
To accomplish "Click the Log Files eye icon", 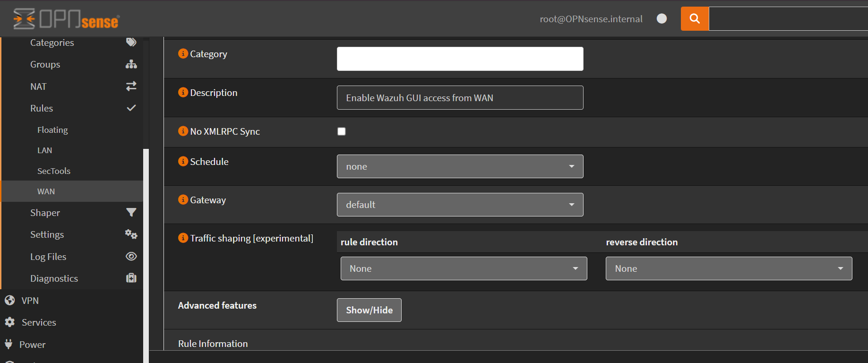I will pyautogui.click(x=131, y=256).
